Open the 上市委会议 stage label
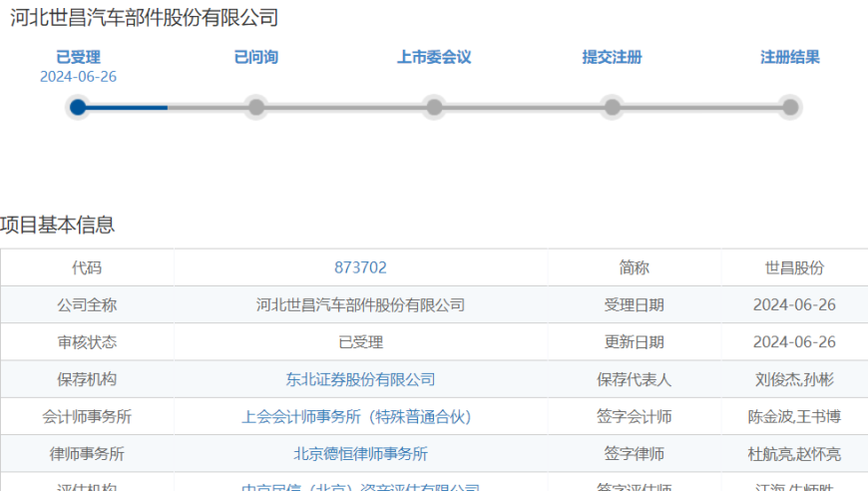The image size is (868, 491). [x=434, y=57]
